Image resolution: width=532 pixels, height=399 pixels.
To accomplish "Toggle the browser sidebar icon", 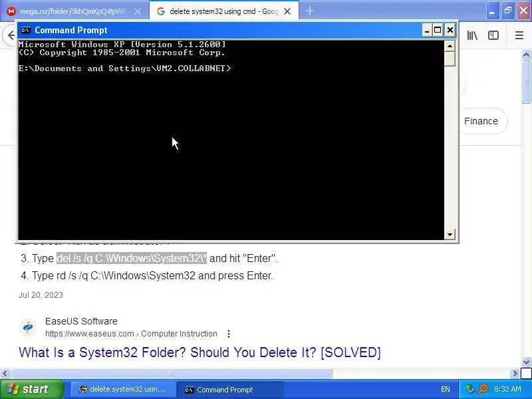I will 493,35.
